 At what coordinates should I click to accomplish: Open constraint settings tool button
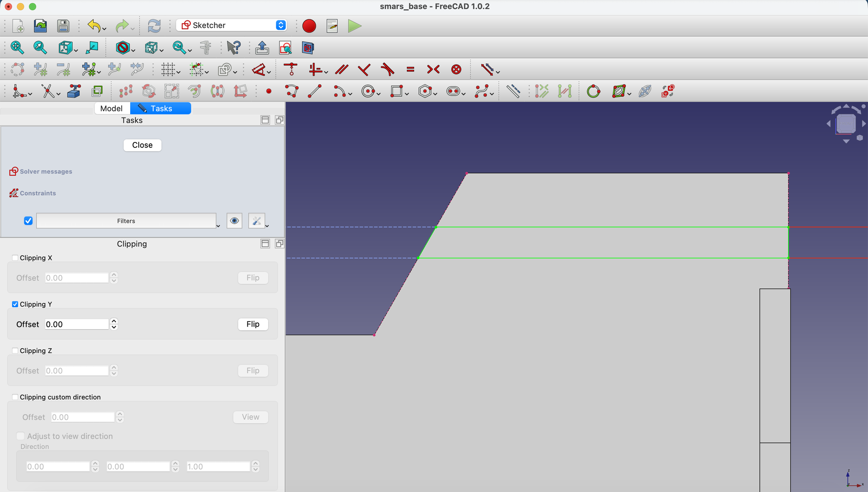[256, 221]
